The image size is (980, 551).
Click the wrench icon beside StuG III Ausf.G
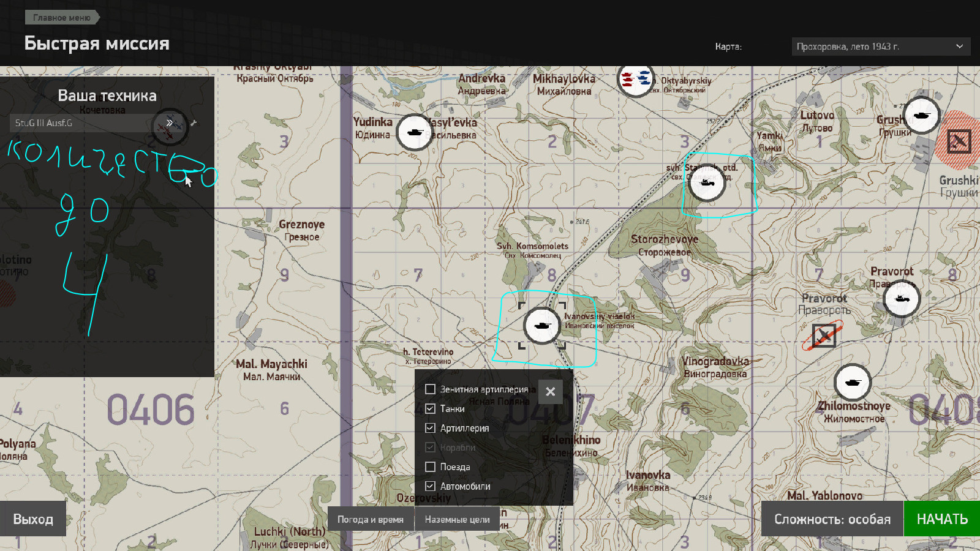tap(194, 123)
